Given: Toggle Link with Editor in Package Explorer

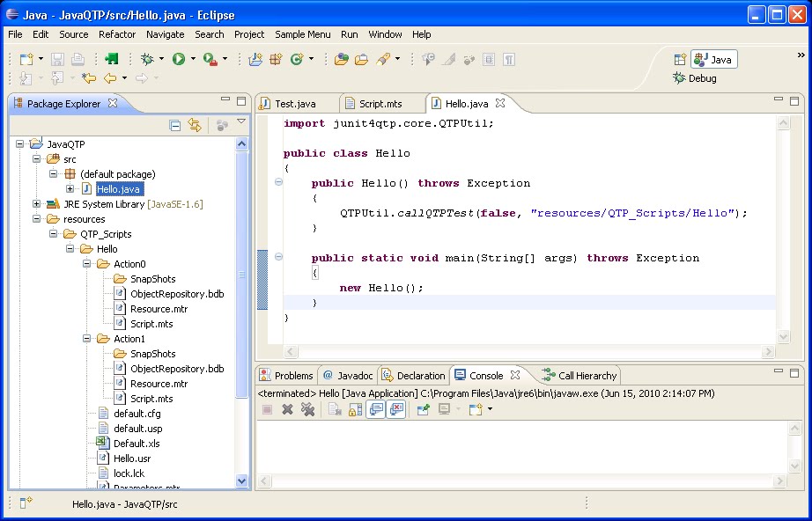Looking at the screenshot, I should click(x=195, y=125).
